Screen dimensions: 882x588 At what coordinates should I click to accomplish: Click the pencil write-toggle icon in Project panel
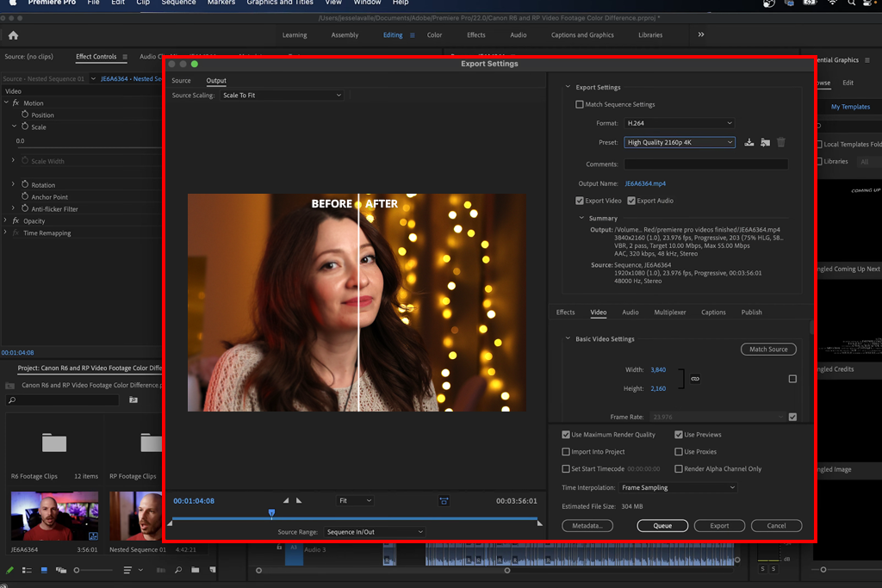(x=9, y=570)
